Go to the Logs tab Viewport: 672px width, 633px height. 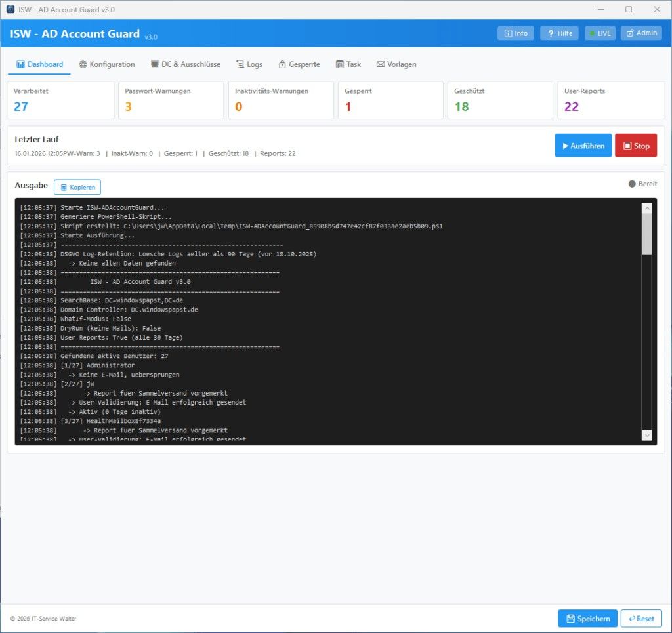[249, 64]
